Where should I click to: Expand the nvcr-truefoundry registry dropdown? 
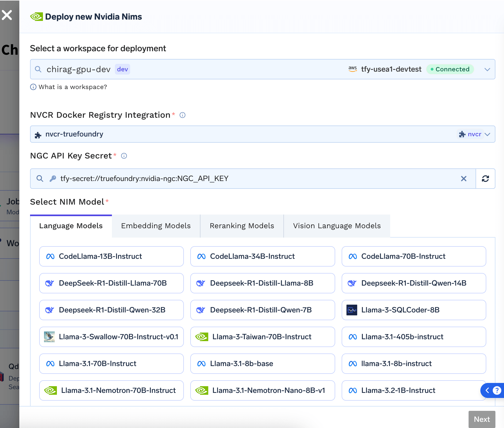click(488, 134)
